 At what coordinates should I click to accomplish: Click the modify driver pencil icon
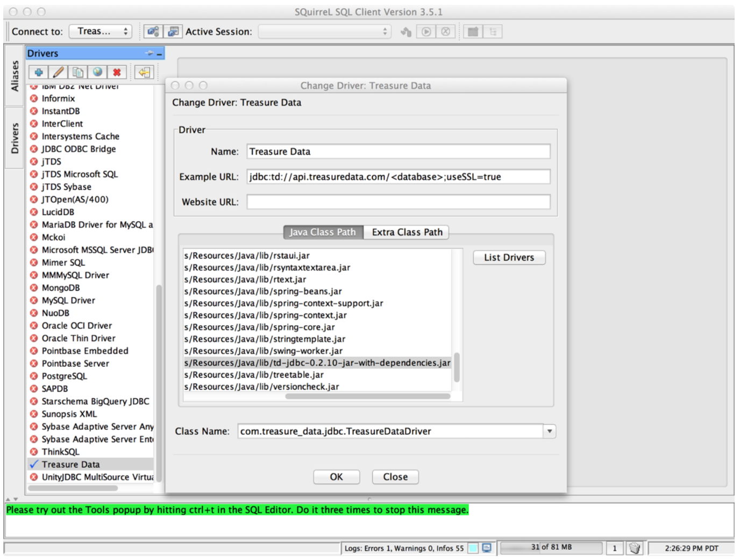coord(58,73)
